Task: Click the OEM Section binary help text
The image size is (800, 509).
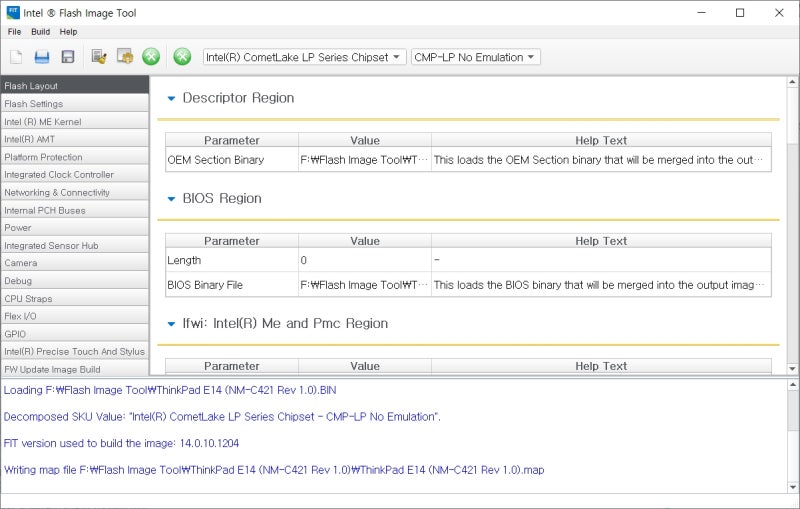Action: (x=601, y=160)
